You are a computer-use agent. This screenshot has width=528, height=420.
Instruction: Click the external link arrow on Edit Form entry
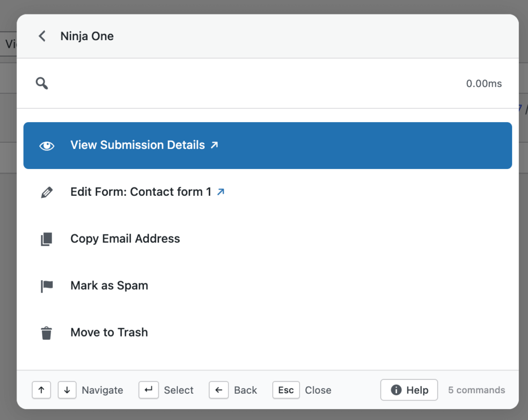(x=221, y=191)
